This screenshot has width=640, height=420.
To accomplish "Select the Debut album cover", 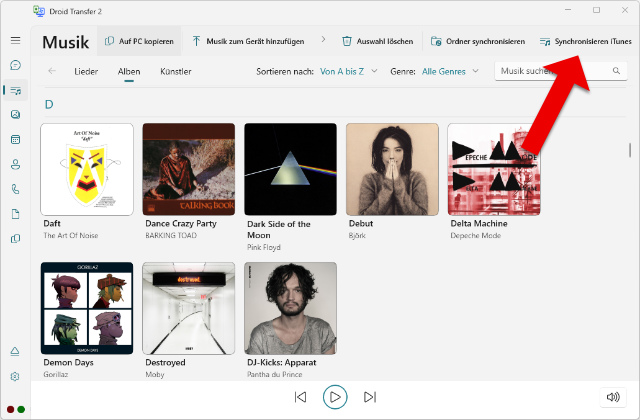I will pyautogui.click(x=392, y=169).
